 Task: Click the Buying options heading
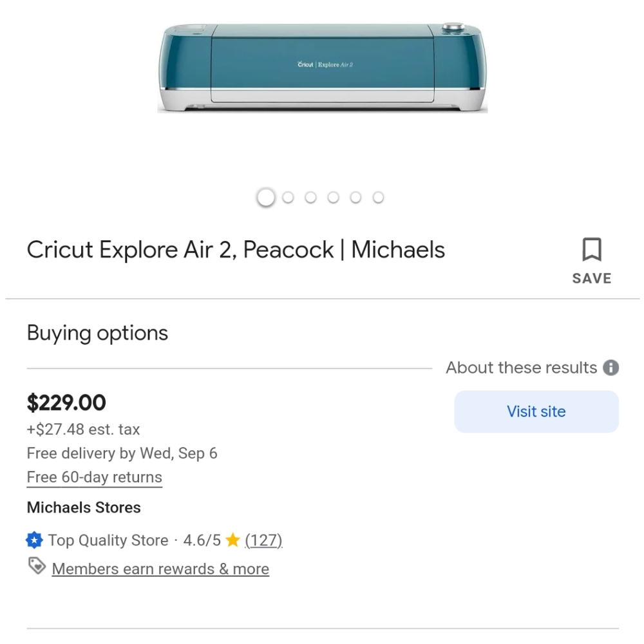coord(97,333)
